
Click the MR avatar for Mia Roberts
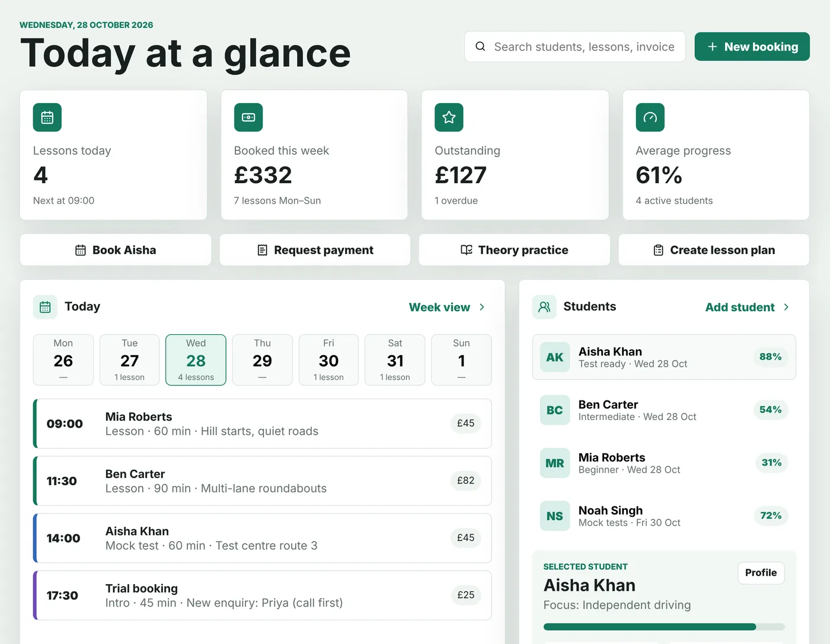click(555, 463)
